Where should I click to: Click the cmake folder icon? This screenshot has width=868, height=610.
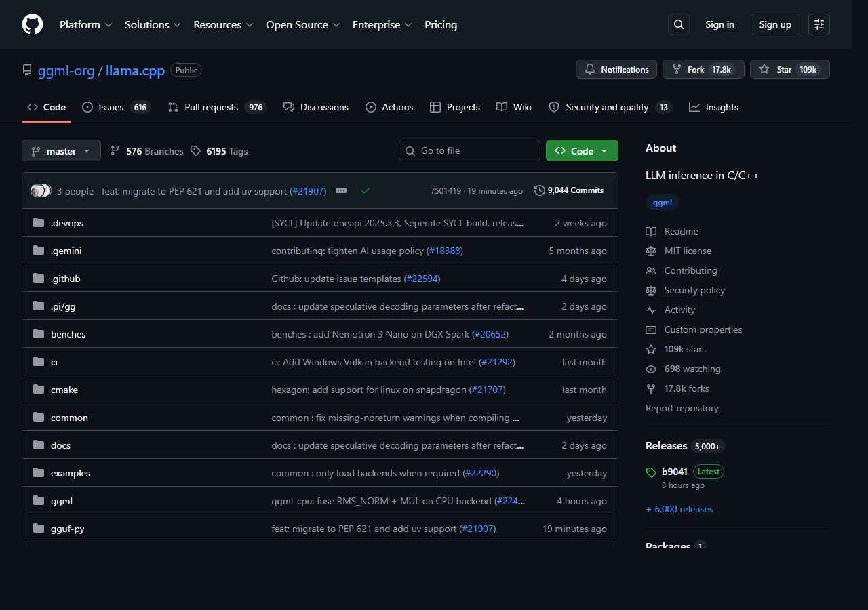tap(39, 390)
